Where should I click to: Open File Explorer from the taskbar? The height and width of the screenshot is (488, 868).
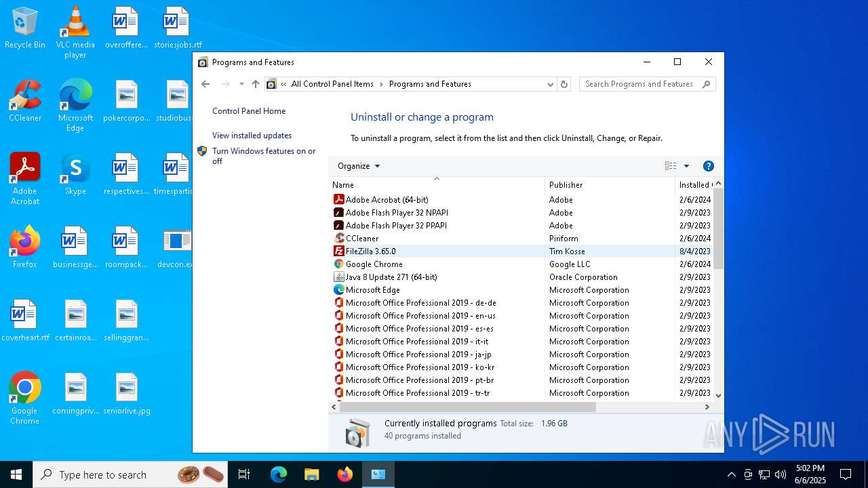click(311, 474)
